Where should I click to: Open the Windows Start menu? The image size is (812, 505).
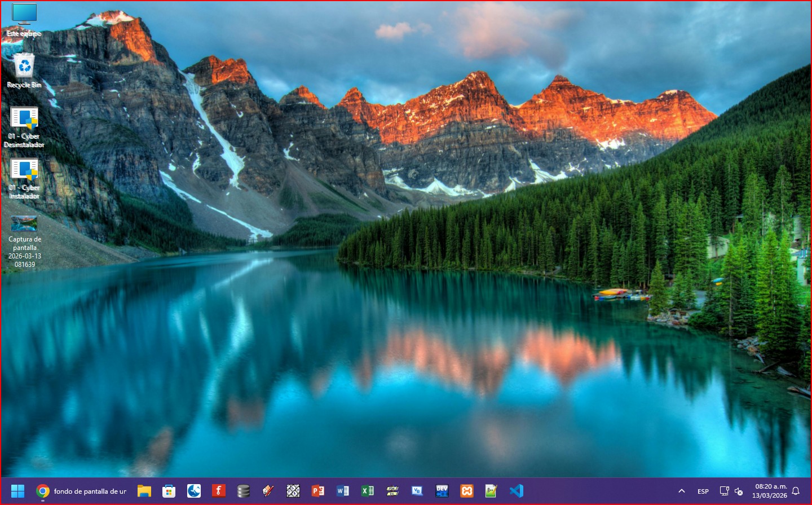click(x=17, y=491)
